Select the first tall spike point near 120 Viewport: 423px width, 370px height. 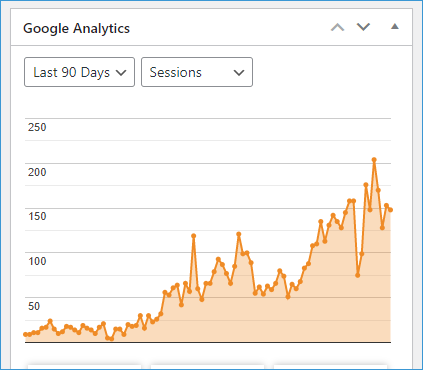(x=193, y=236)
